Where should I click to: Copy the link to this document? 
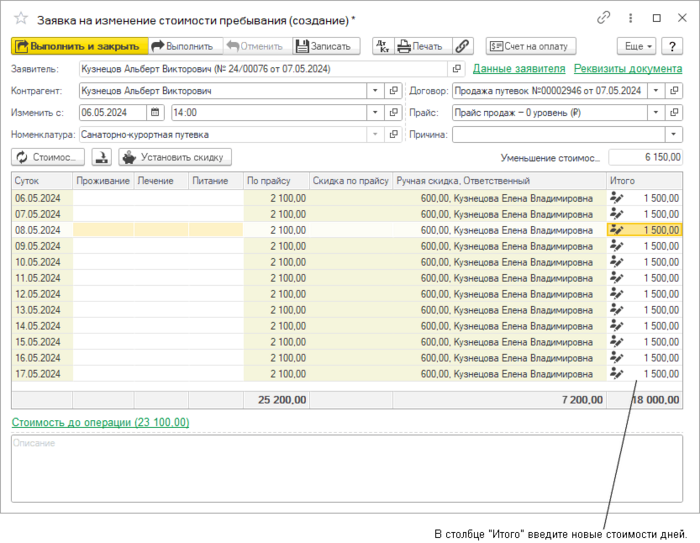coord(603,18)
